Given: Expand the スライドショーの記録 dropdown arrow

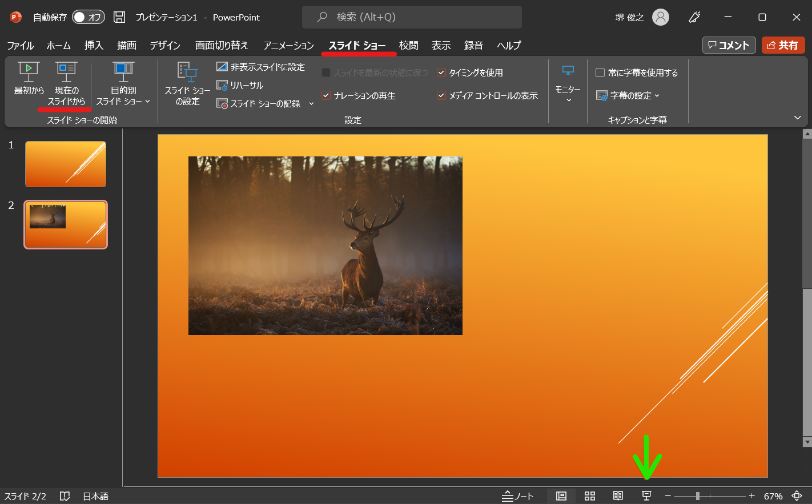Looking at the screenshot, I should (x=311, y=103).
